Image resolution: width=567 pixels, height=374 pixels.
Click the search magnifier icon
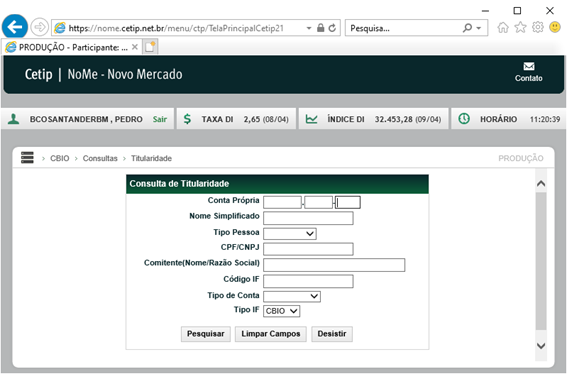pos(467,28)
